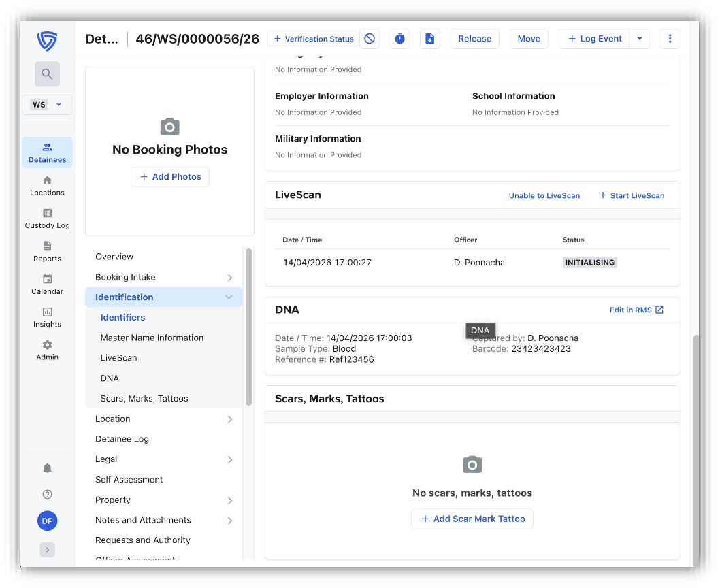This screenshot has width=720, height=588.
Task: Open Insights from sidebar
Action: click(47, 317)
